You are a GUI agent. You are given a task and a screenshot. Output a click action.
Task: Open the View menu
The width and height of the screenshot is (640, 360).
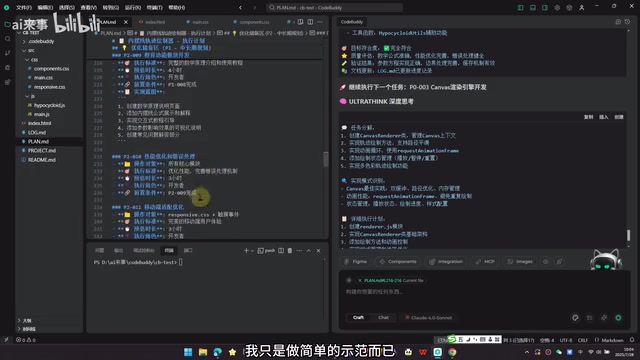coord(89,7)
